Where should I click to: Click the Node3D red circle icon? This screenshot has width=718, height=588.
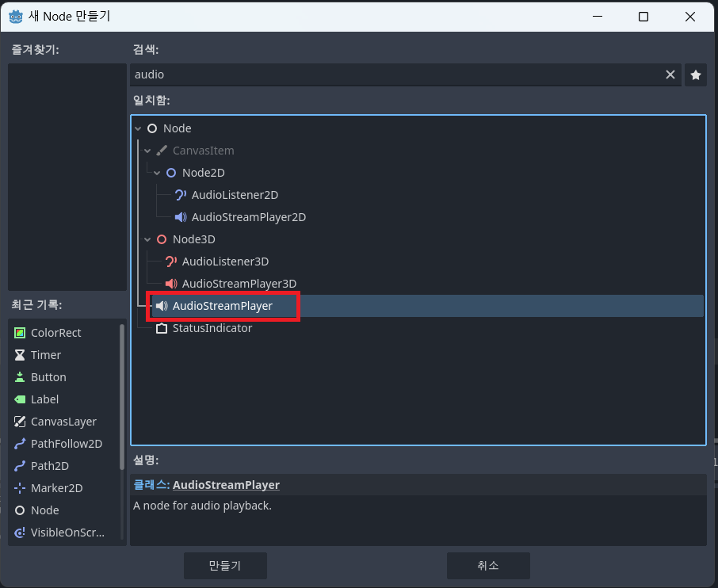click(x=161, y=239)
